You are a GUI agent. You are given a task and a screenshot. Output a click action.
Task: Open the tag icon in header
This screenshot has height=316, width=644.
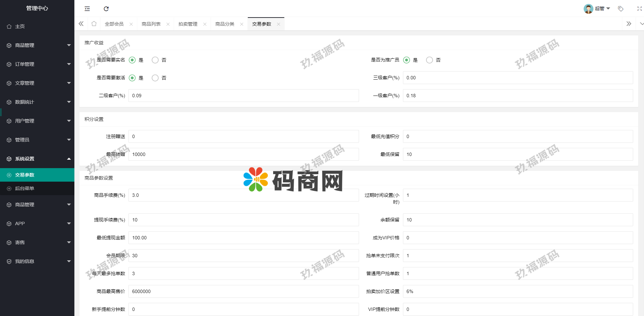click(621, 9)
